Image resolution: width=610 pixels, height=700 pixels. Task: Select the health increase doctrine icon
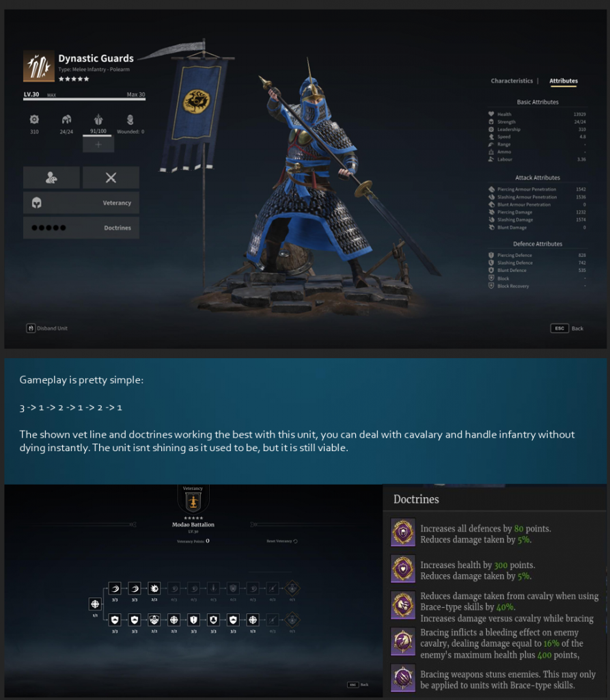coord(403,569)
